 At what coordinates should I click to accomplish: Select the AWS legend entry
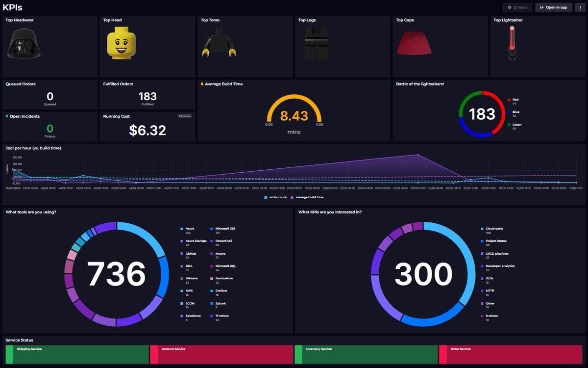(x=187, y=293)
